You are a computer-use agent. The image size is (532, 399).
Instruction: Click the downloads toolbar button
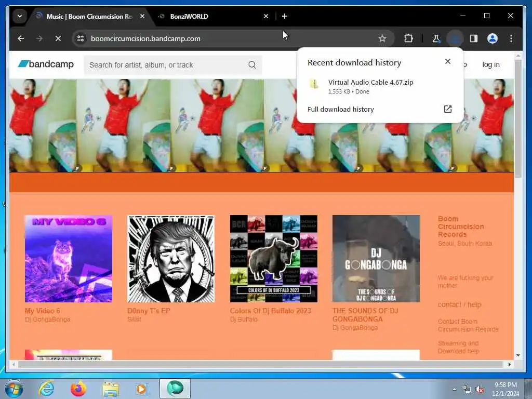(455, 38)
